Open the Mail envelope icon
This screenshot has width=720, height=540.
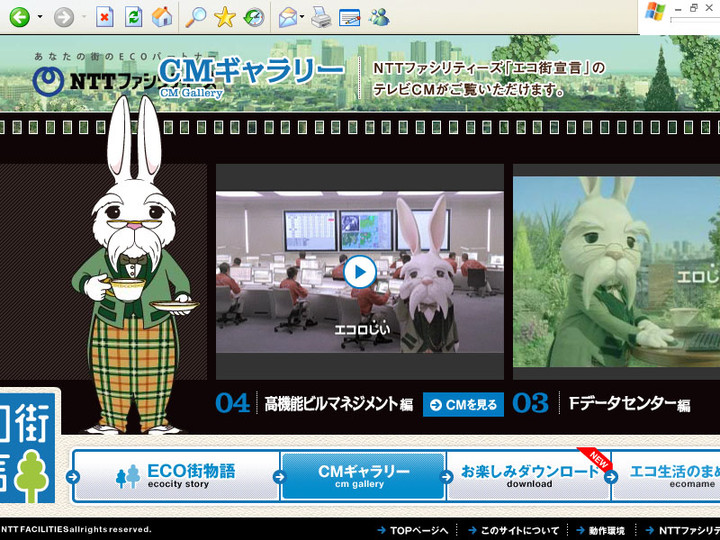287,18
